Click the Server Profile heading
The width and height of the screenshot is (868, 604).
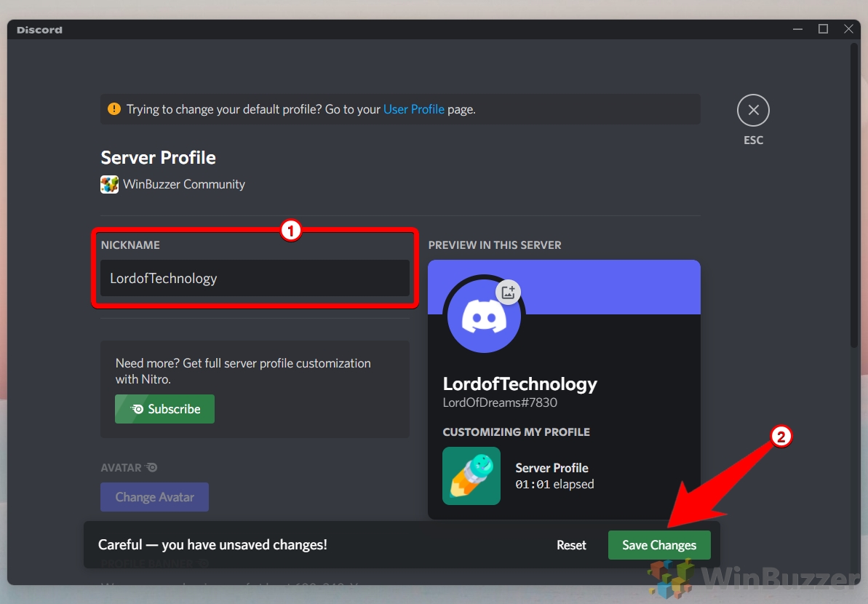159,158
